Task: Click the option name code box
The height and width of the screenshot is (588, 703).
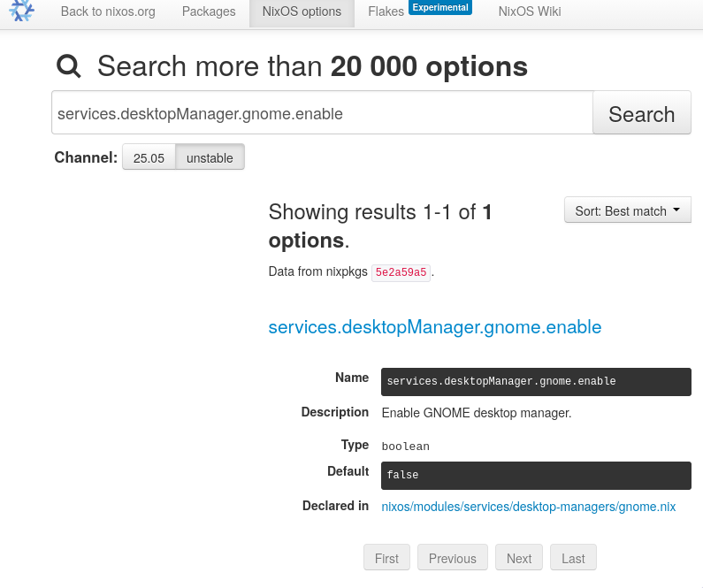Action: tap(535, 382)
